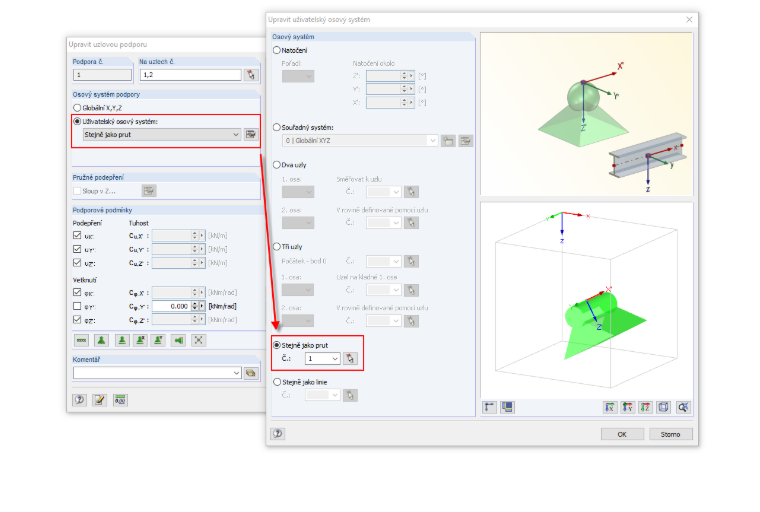The image size is (760, 512).
Task: Check the φy' restraint checkbox
Action: [77, 306]
